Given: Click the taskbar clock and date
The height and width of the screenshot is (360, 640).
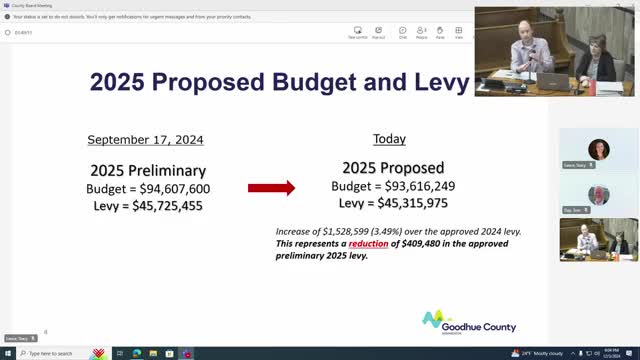Looking at the screenshot, I should click(x=611, y=353).
